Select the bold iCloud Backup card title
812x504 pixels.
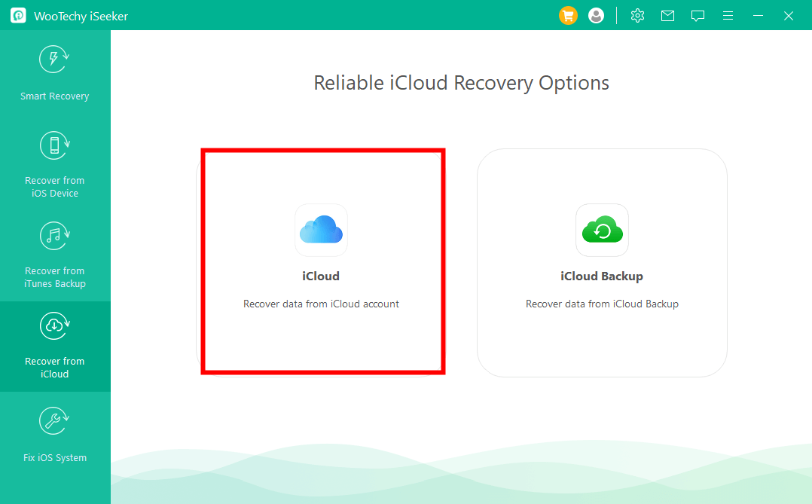[x=602, y=276]
